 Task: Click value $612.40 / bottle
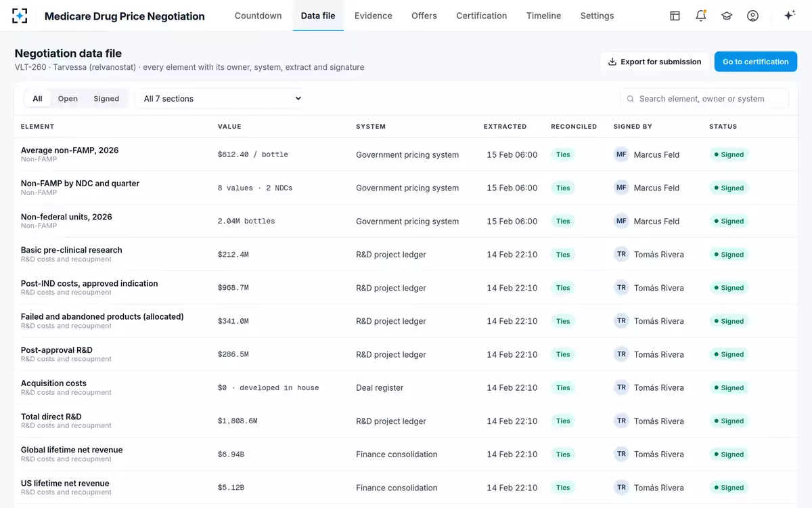[253, 154]
